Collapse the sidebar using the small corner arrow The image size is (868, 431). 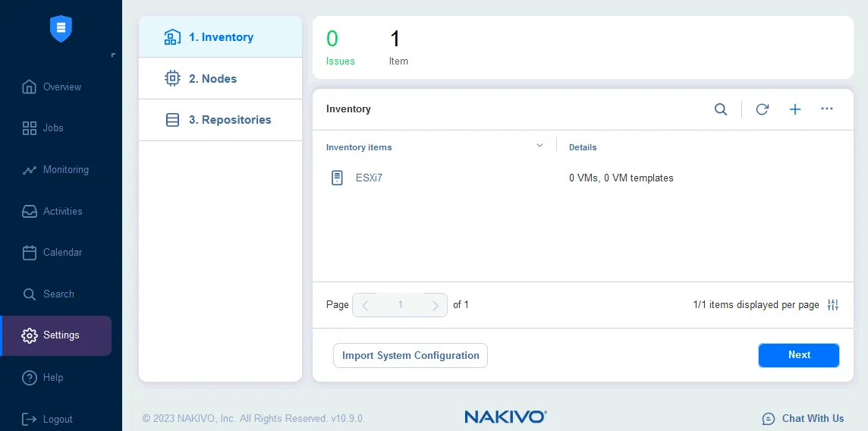pos(113,55)
